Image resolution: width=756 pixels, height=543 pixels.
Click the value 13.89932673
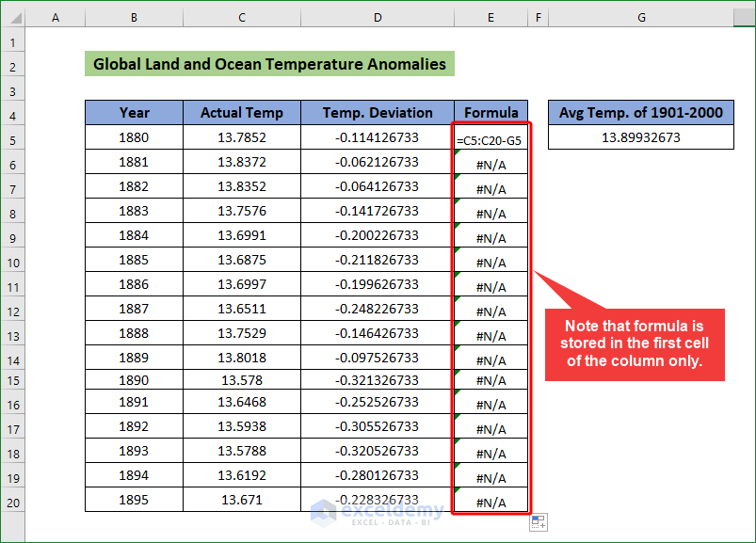pos(641,137)
